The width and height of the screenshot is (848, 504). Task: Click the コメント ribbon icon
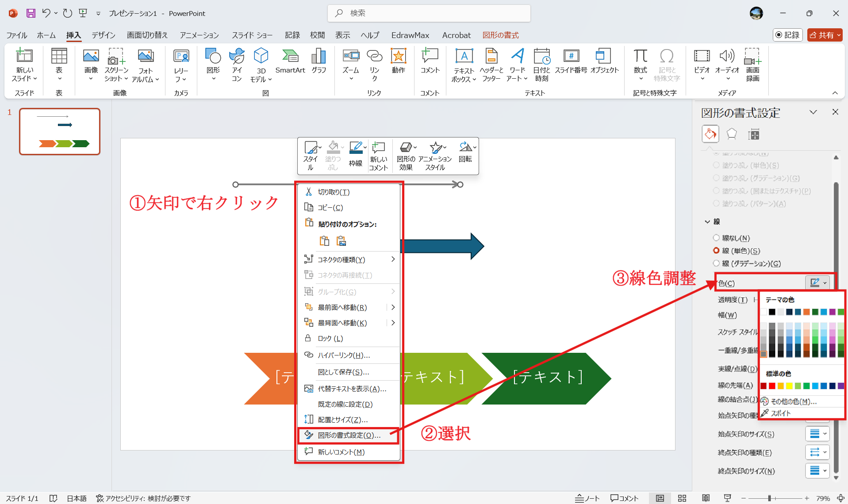(430, 61)
